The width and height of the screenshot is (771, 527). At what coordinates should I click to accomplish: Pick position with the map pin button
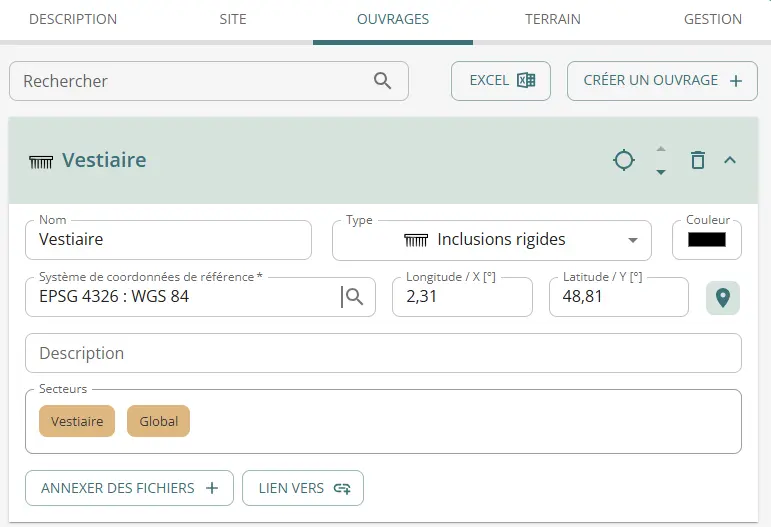723,297
